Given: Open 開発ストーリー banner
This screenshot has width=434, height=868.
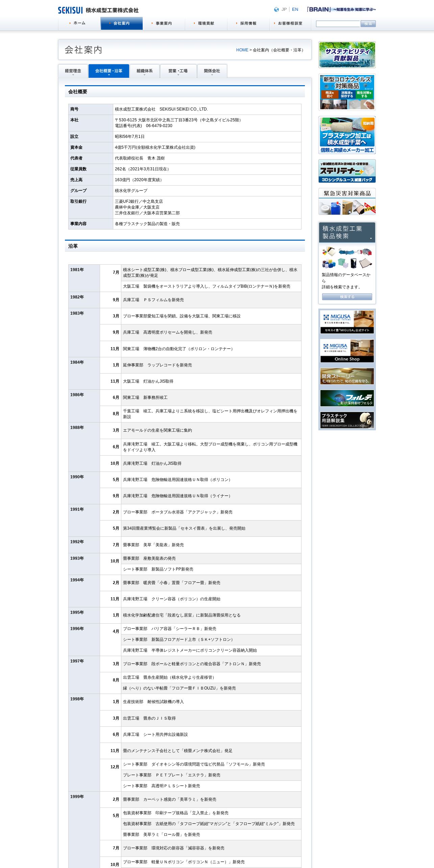Looking at the screenshot, I should click(x=347, y=376).
